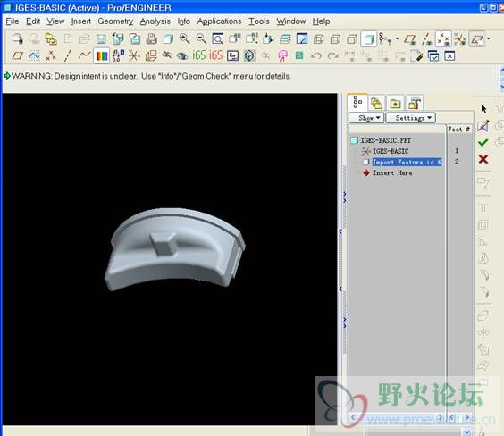Click the red X cancel button
The image size is (504, 436).
point(483,159)
